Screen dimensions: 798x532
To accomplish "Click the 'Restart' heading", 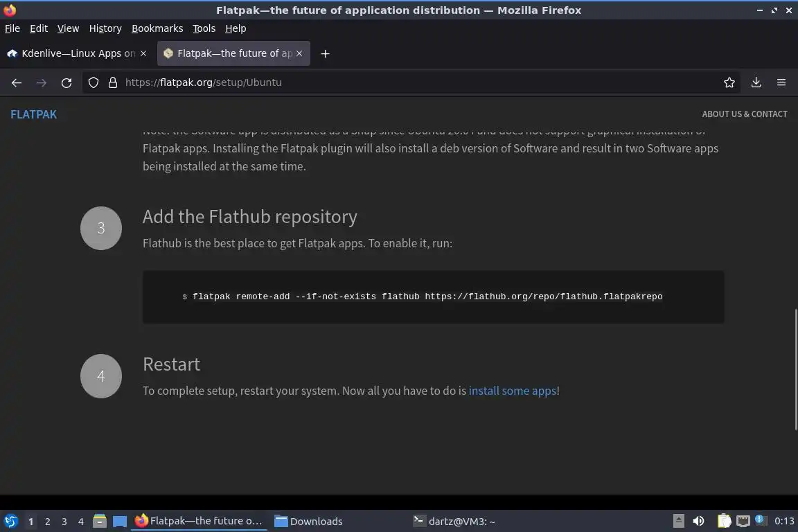I will [x=172, y=364].
